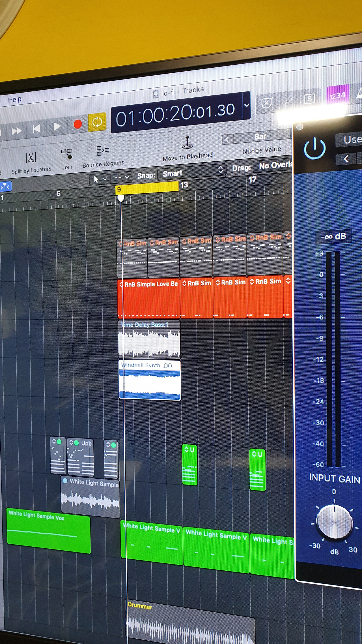Screen dimensions: 362x644
Task: Start playback with the Play button
Action: pos(57,126)
